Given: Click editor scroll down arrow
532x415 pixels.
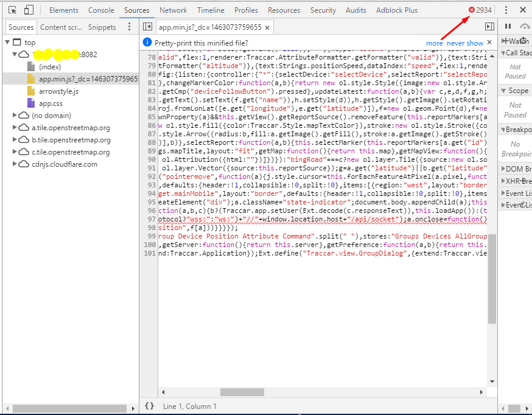Looking at the screenshot, I should [492, 382].
